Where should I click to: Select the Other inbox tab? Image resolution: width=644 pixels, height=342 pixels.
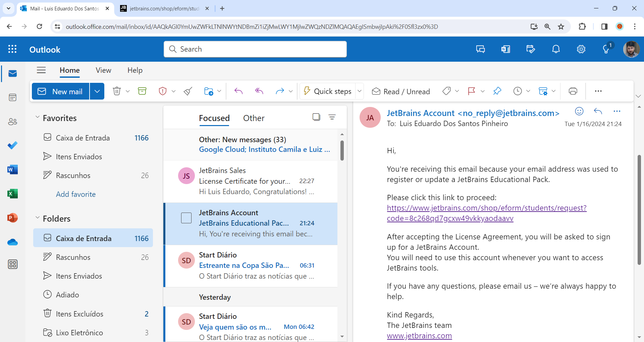click(254, 118)
